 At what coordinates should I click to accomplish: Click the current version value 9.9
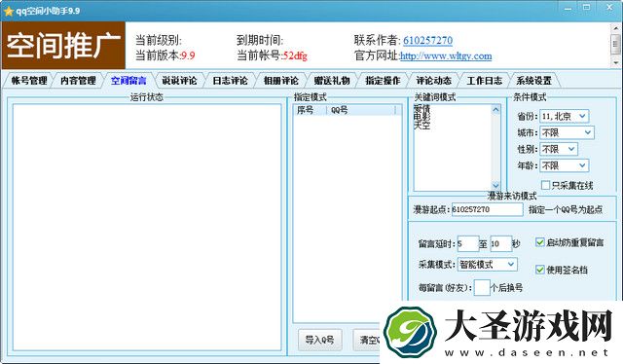pos(188,55)
